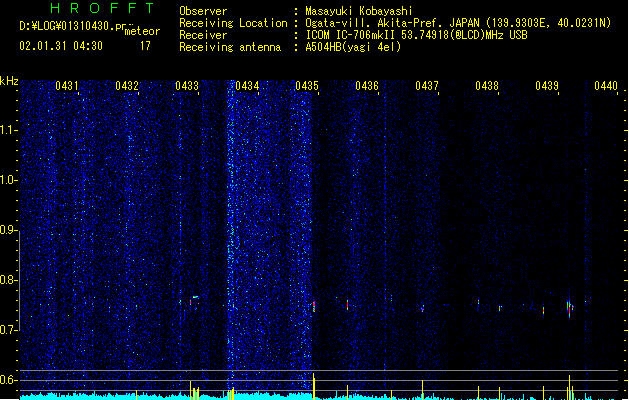This screenshot has height=400, width=629.
Task: Click the Receiver field label
Action: 203,35
